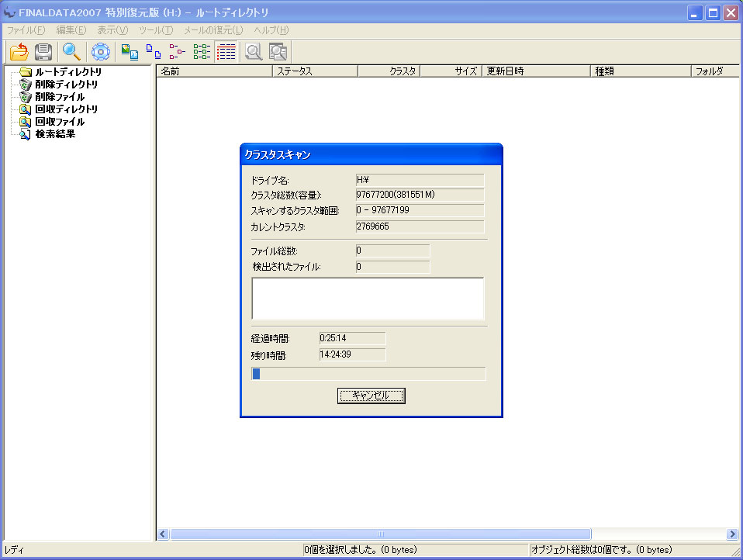
Task: Open the ツール(T) menu
Action: pyautogui.click(x=156, y=30)
